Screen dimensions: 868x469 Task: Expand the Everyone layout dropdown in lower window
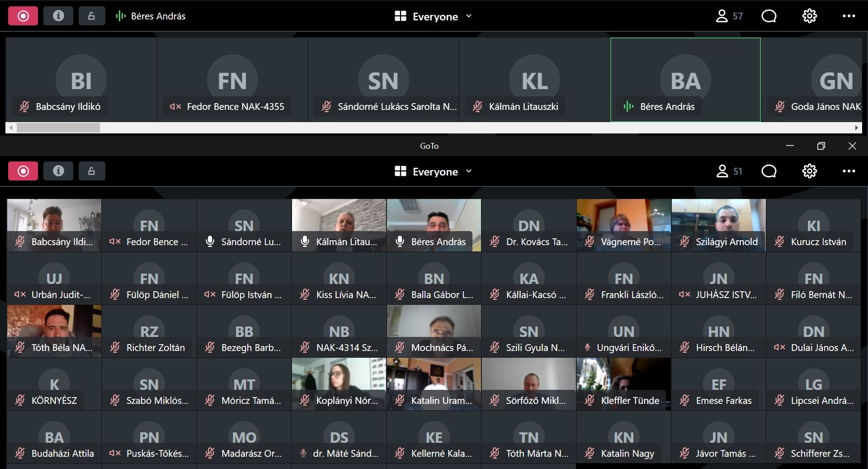[433, 171]
